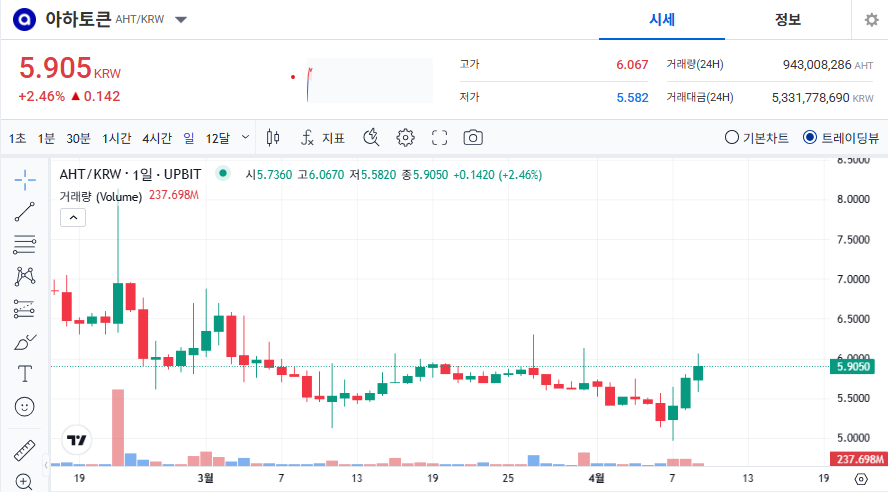Select the 1분 interval

46,138
